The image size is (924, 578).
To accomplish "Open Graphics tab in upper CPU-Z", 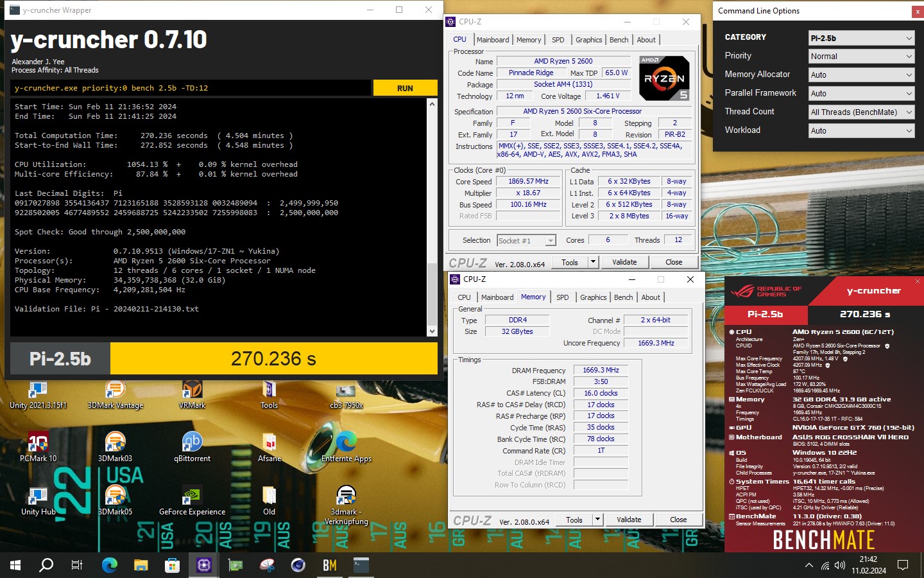I will (588, 40).
